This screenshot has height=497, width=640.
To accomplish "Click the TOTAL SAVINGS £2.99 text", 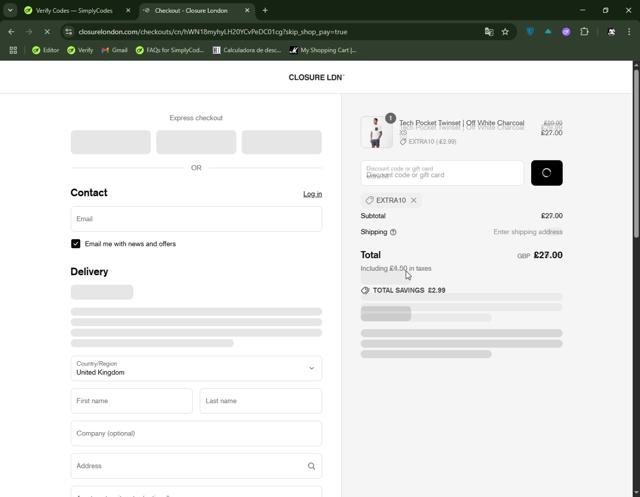I will (409, 291).
